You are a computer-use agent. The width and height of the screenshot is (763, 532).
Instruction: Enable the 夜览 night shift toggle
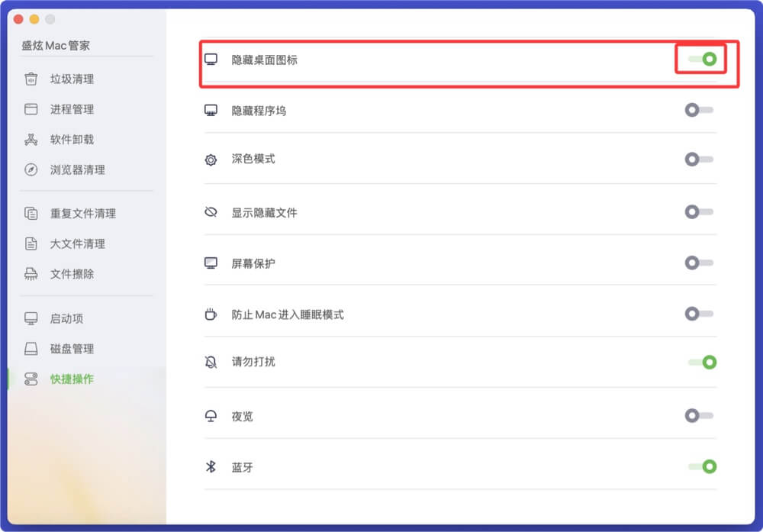[700, 416]
